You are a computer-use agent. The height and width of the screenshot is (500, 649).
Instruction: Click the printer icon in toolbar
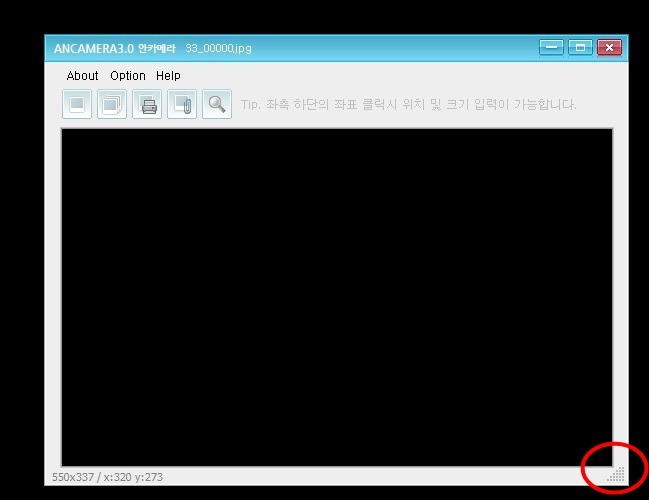147,104
